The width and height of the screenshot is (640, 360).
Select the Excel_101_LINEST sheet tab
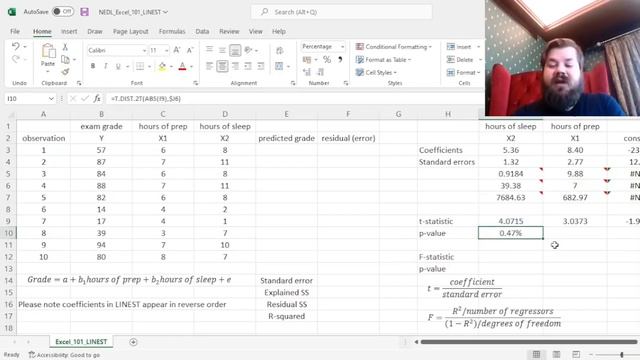pos(81,342)
